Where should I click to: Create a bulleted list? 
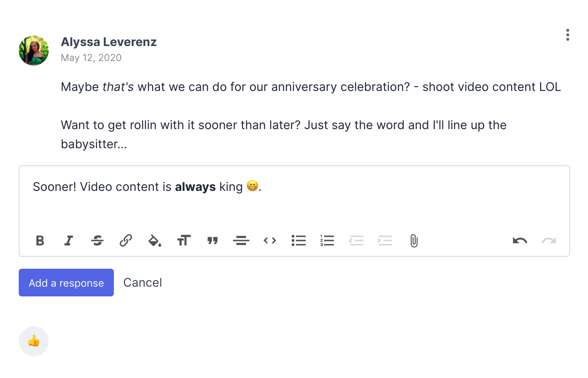point(298,240)
